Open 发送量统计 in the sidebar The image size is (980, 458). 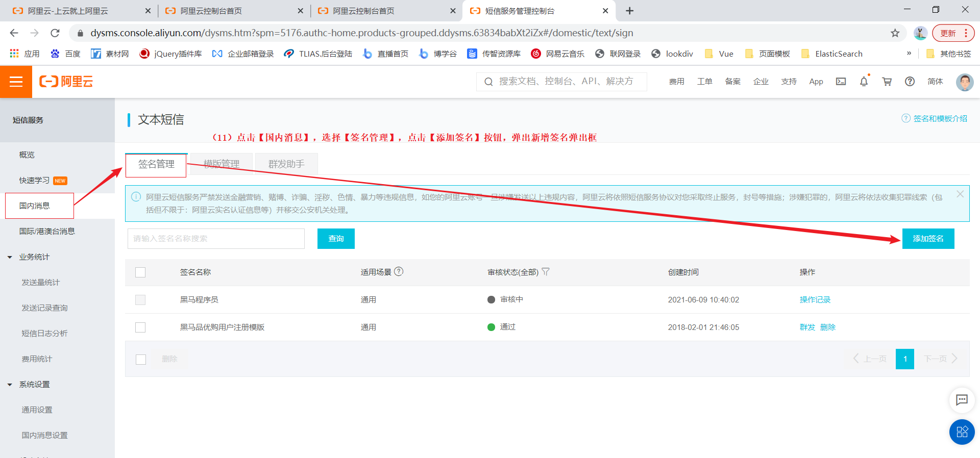40,283
